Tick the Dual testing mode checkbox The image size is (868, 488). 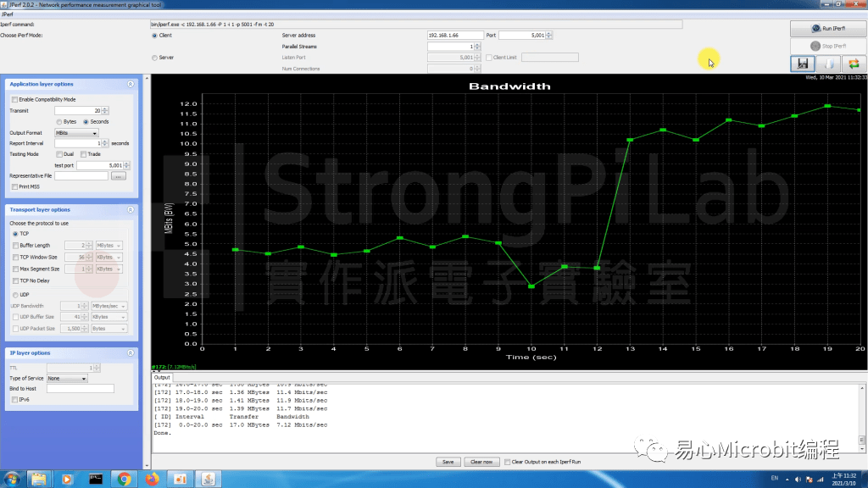(59, 154)
